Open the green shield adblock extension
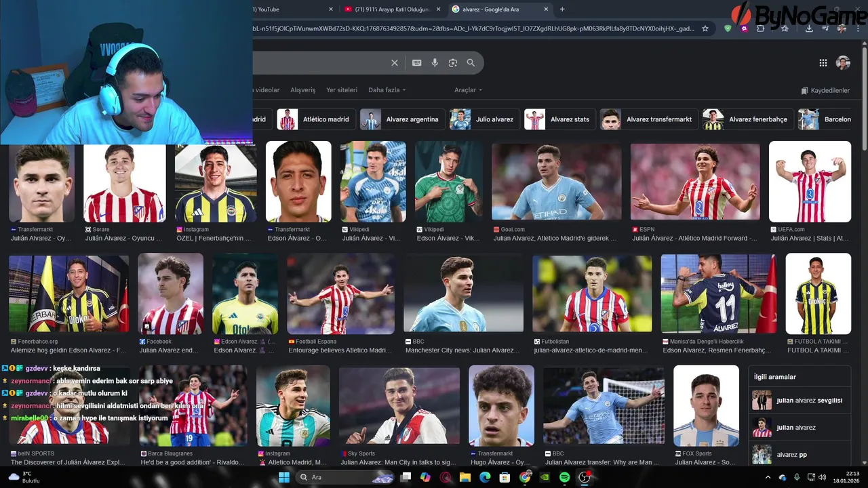 click(x=728, y=28)
